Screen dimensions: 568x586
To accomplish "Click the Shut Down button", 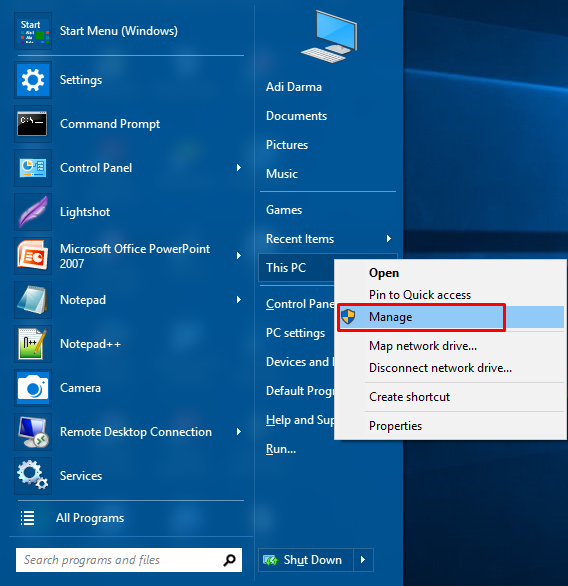I will [306, 560].
